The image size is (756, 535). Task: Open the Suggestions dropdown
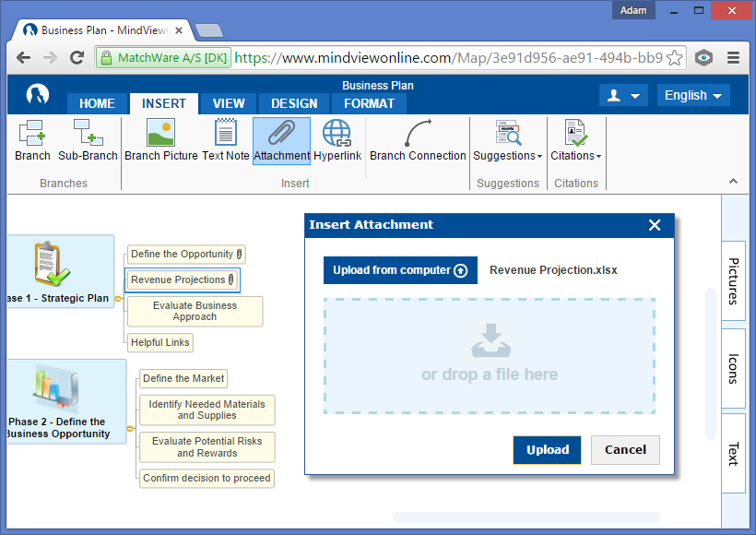coord(507,140)
